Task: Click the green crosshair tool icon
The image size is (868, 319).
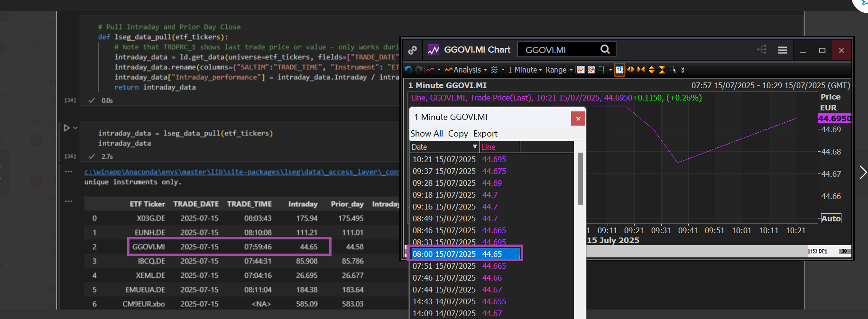Action: [x=601, y=70]
